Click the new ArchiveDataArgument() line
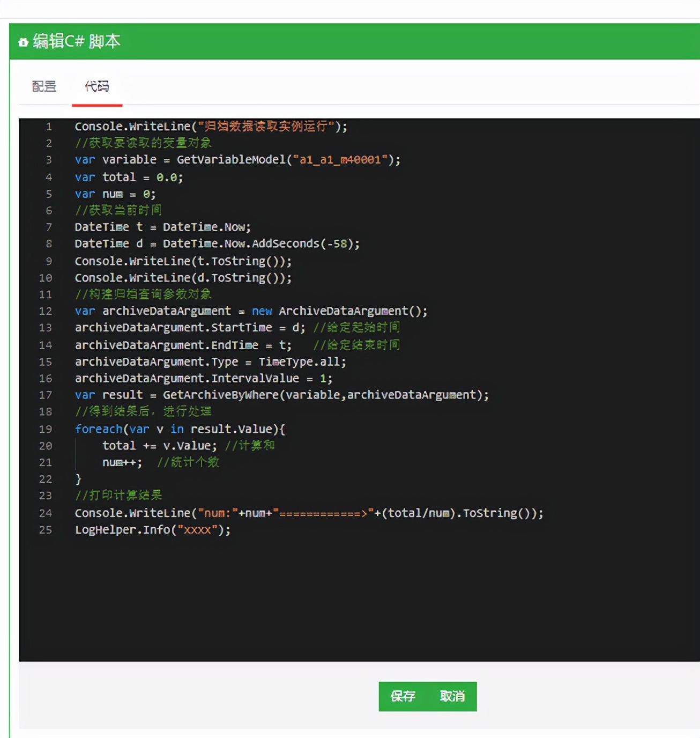This screenshot has width=700, height=738. pyautogui.click(x=251, y=311)
